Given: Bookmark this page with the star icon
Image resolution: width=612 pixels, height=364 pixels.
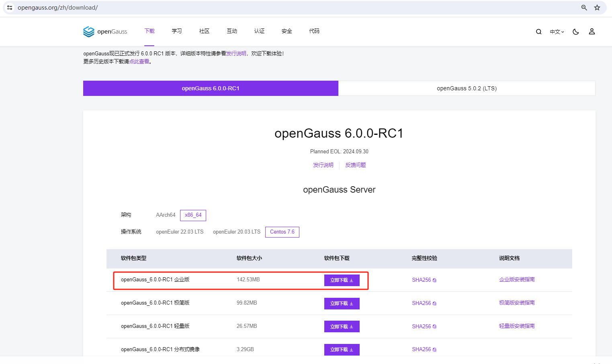Looking at the screenshot, I should pos(597,8).
